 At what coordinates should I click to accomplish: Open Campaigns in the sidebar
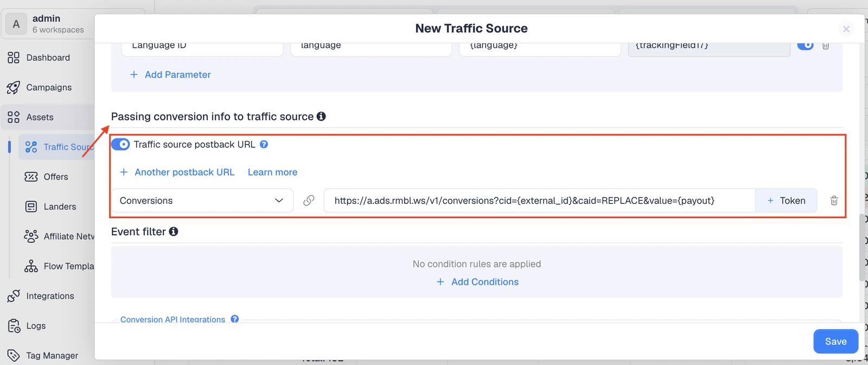pyautogui.click(x=49, y=87)
